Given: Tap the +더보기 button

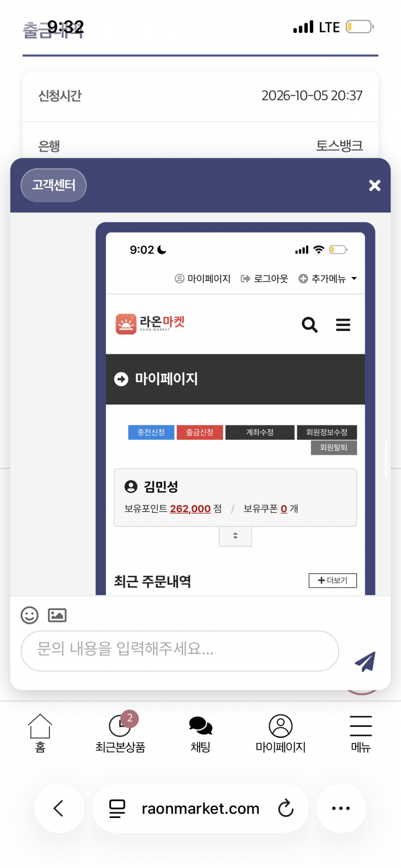Looking at the screenshot, I should tap(333, 581).
